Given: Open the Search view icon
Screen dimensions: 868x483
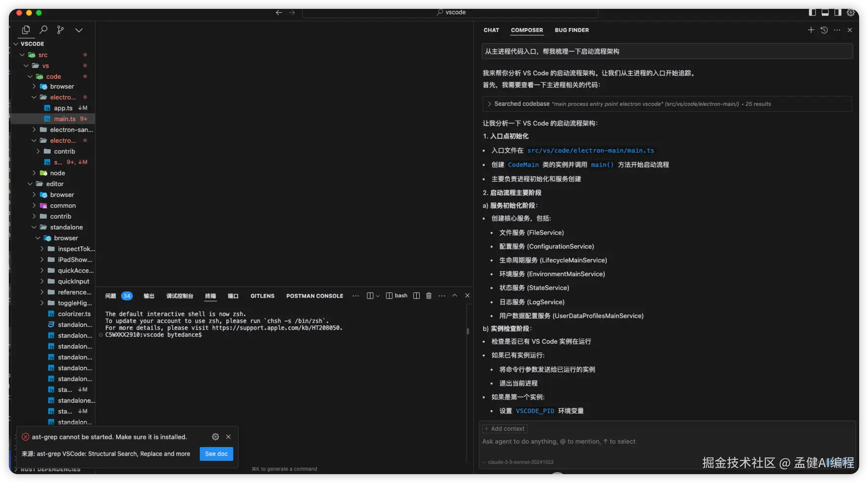Looking at the screenshot, I should [43, 30].
